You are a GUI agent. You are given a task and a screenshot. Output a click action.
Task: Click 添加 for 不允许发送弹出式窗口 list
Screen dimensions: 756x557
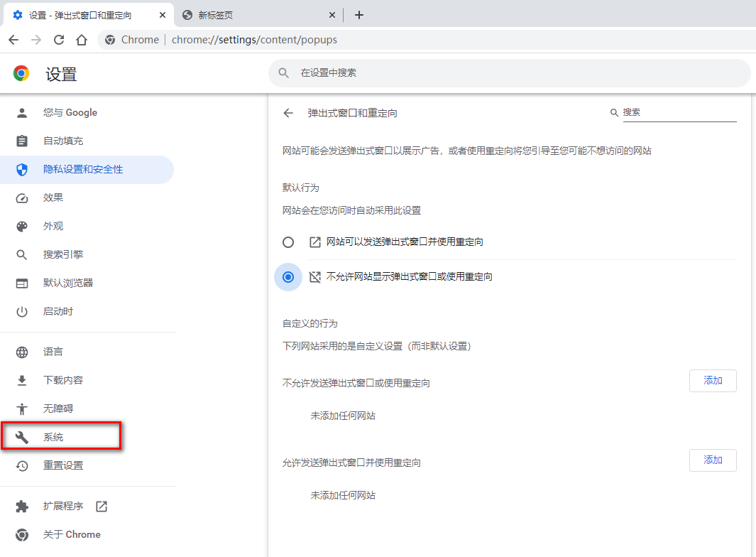pyautogui.click(x=713, y=381)
